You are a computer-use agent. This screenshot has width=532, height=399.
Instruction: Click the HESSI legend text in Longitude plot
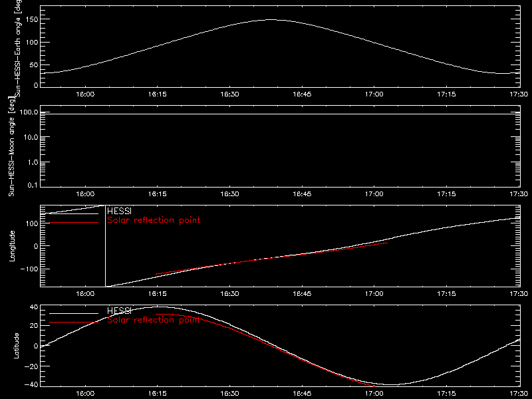tap(119, 211)
